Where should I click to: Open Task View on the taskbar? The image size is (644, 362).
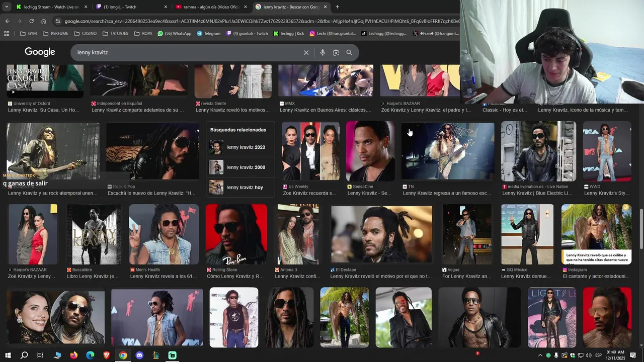point(40,355)
